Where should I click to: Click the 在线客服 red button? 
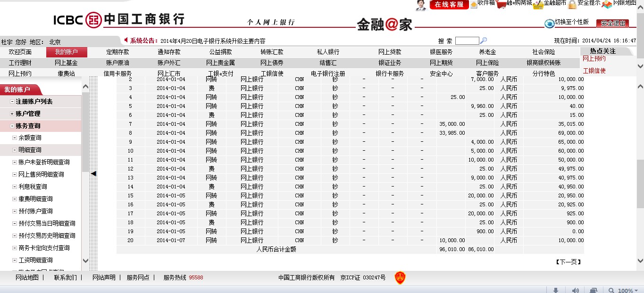pyautogui.click(x=449, y=5)
